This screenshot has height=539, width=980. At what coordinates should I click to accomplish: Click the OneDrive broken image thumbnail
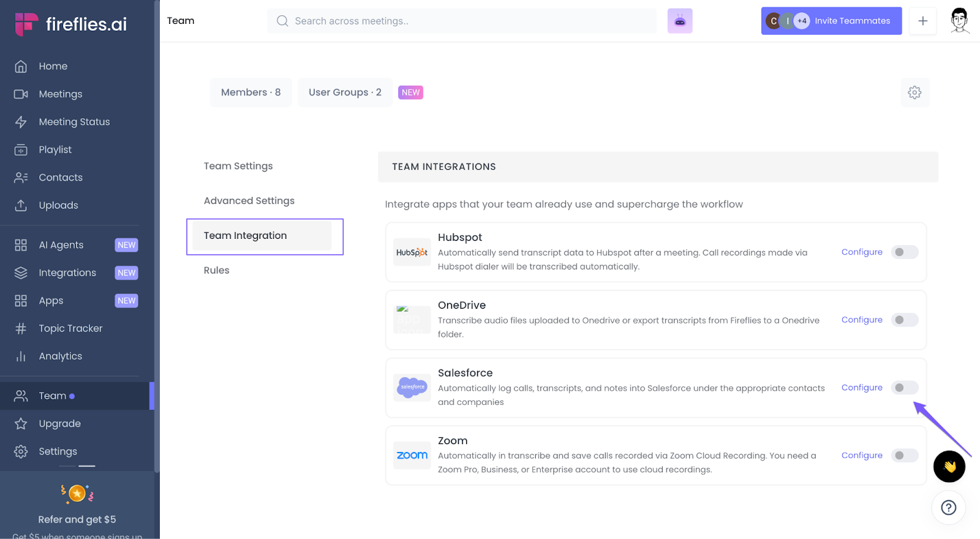(412, 320)
